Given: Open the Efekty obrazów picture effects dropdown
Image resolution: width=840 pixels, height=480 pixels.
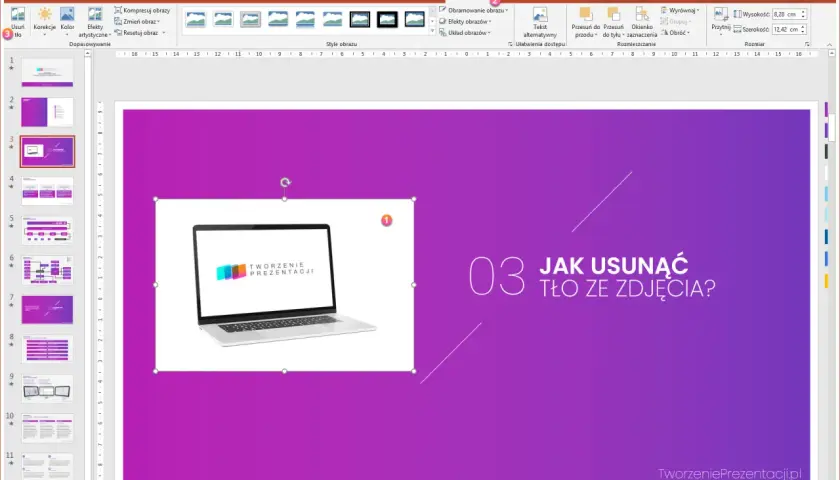Looking at the screenshot, I should (466, 21).
